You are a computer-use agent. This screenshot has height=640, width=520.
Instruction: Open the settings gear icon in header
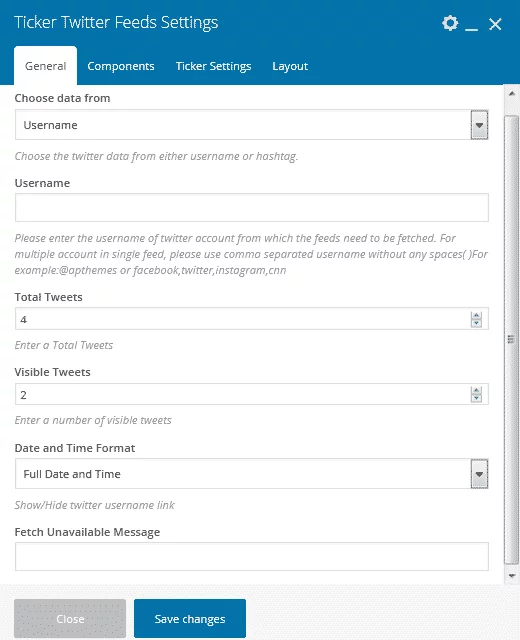(450, 23)
